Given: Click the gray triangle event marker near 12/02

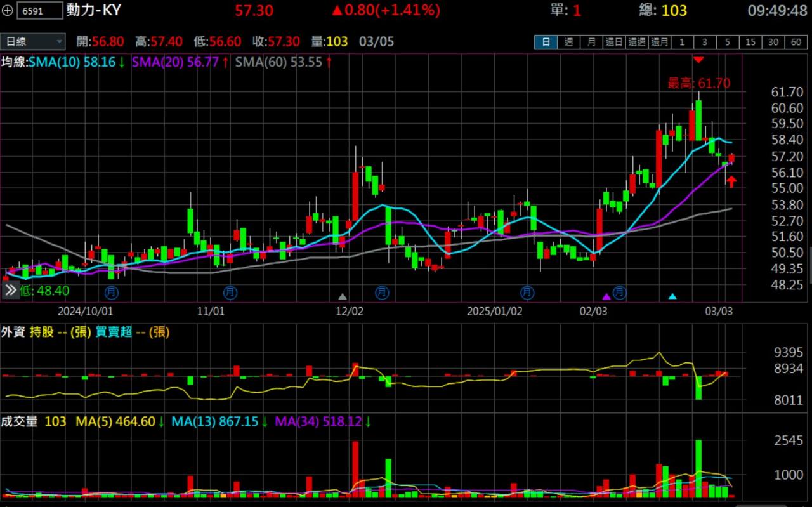Looking at the screenshot, I should pyautogui.click(x=343, y=296).
